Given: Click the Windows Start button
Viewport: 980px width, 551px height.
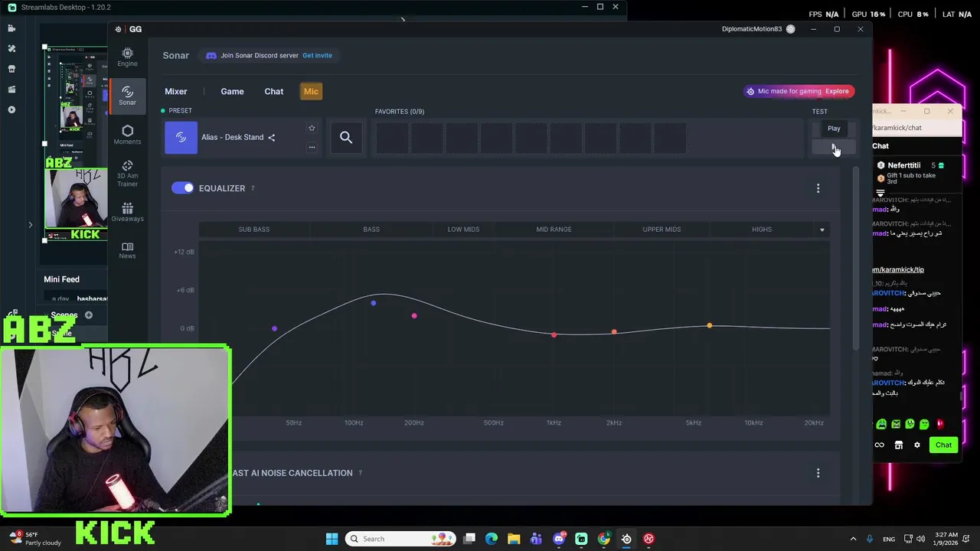Looking at the screenshot, I should (332, 539).
